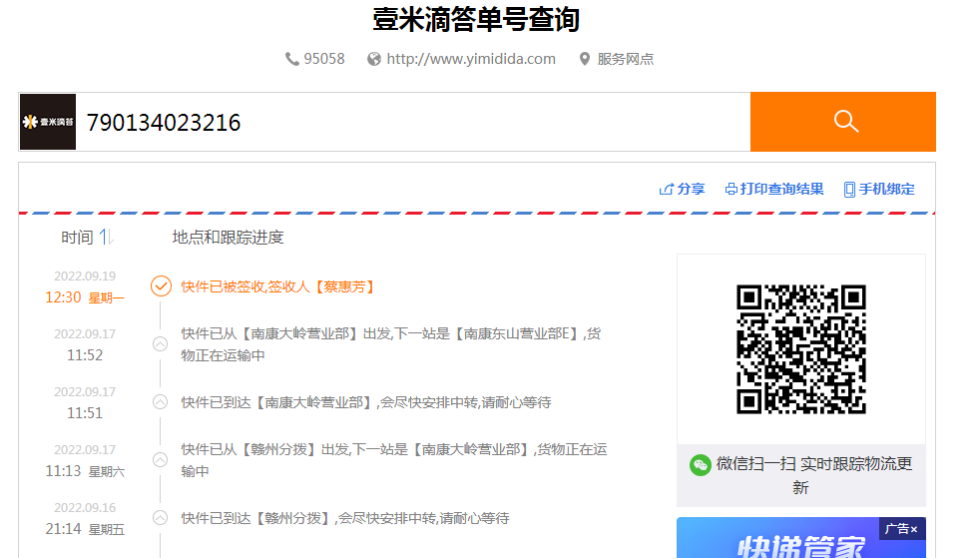Click the 地点和跟踪进度 column header
This screenshot has height=558, width=980.
228,238
